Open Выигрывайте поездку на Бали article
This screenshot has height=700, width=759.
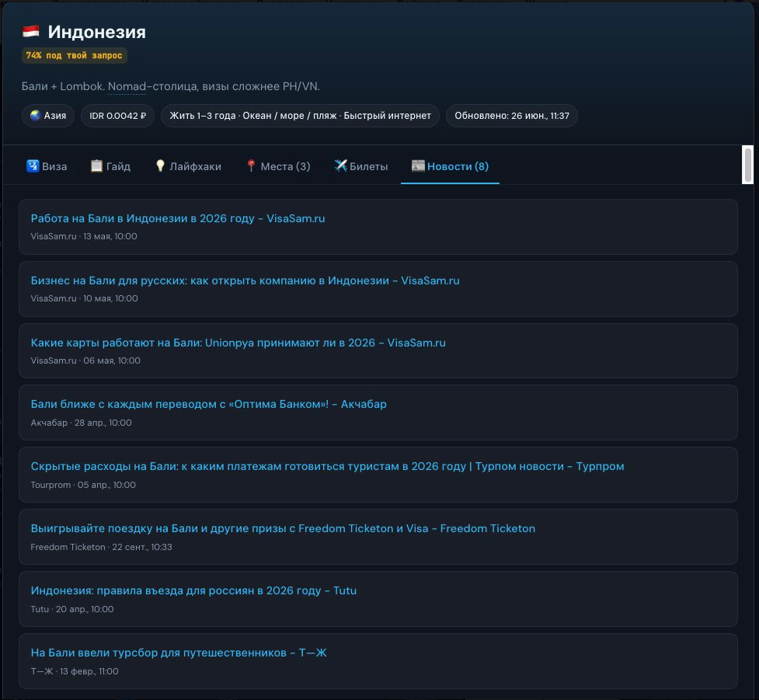[x=283, y=528]
